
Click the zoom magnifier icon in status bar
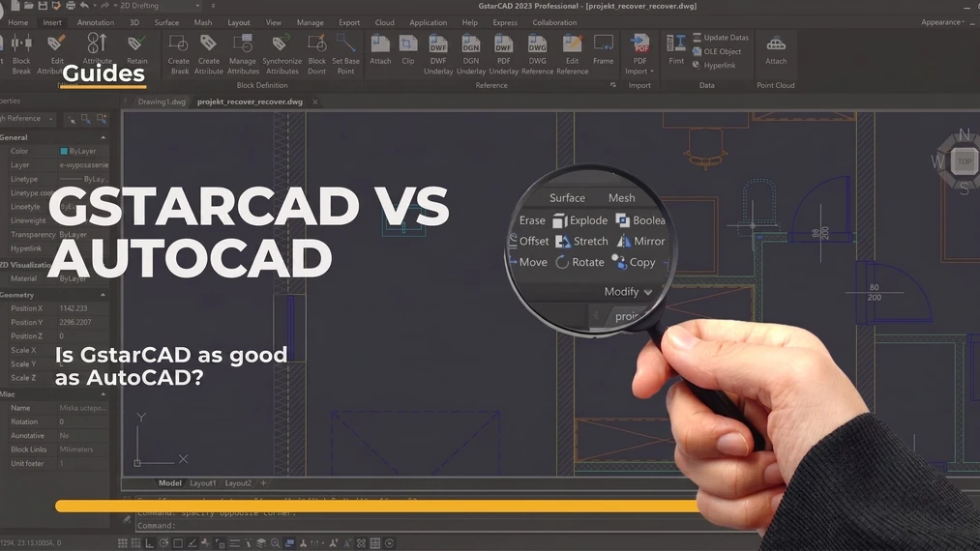point(275,543)
